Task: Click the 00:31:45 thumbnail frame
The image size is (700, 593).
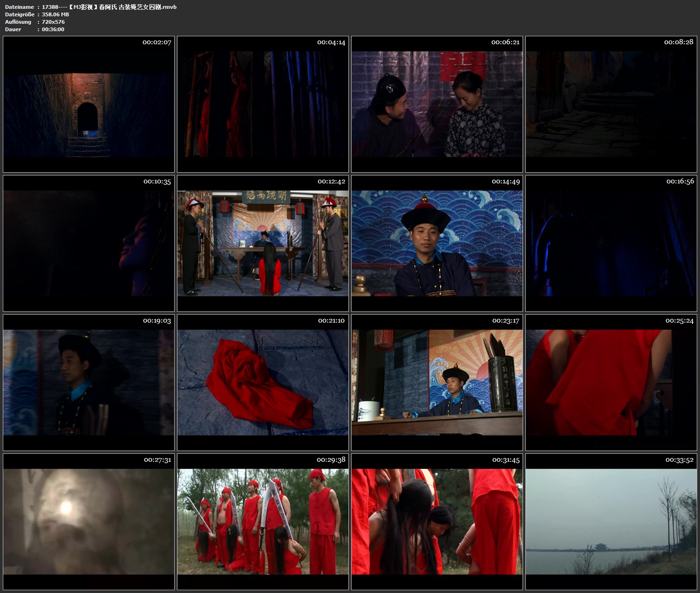Action: pyautogui.click(x=437, y=522)
